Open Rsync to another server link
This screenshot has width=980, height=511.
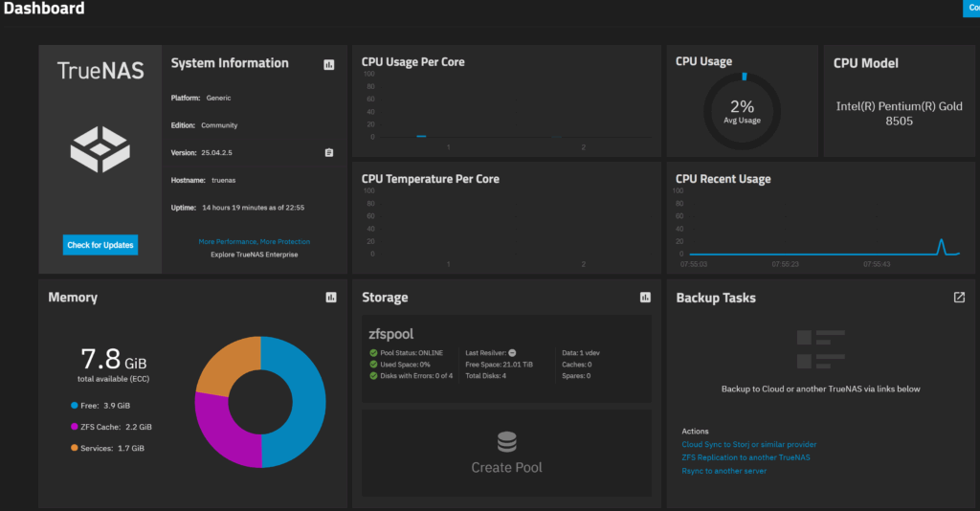tap(724, 471)
